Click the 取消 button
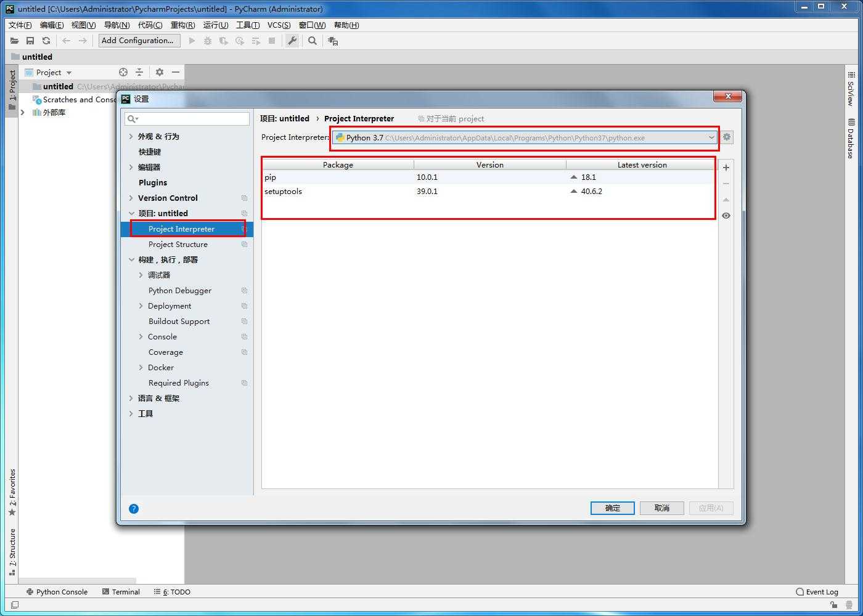 coord(661,508)
